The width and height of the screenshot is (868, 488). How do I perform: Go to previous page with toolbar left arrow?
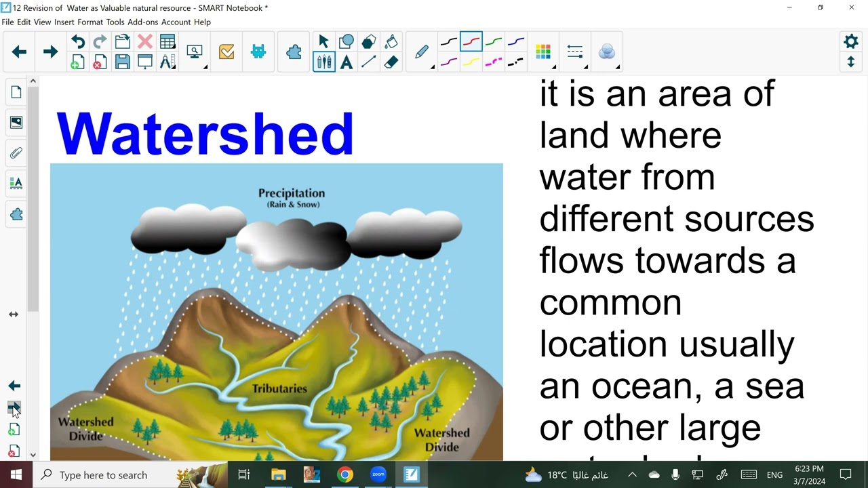(19, 52)
